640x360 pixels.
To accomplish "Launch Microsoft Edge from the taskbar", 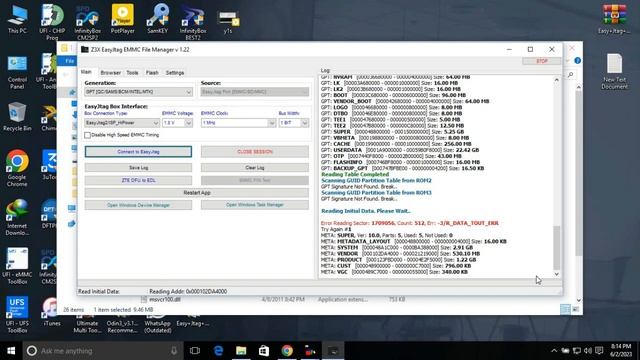I will (x=218, y=351).
